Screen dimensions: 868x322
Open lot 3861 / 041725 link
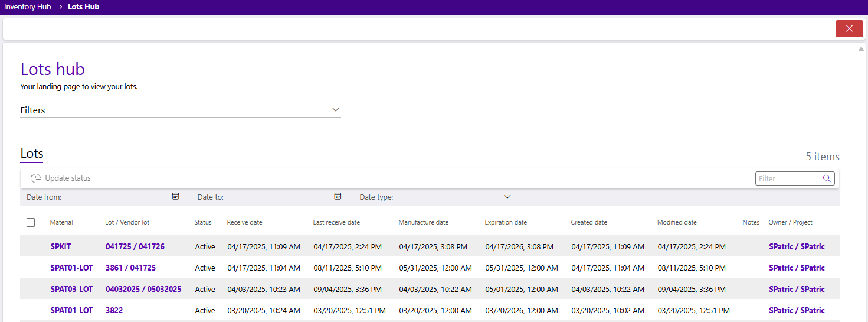130,268
